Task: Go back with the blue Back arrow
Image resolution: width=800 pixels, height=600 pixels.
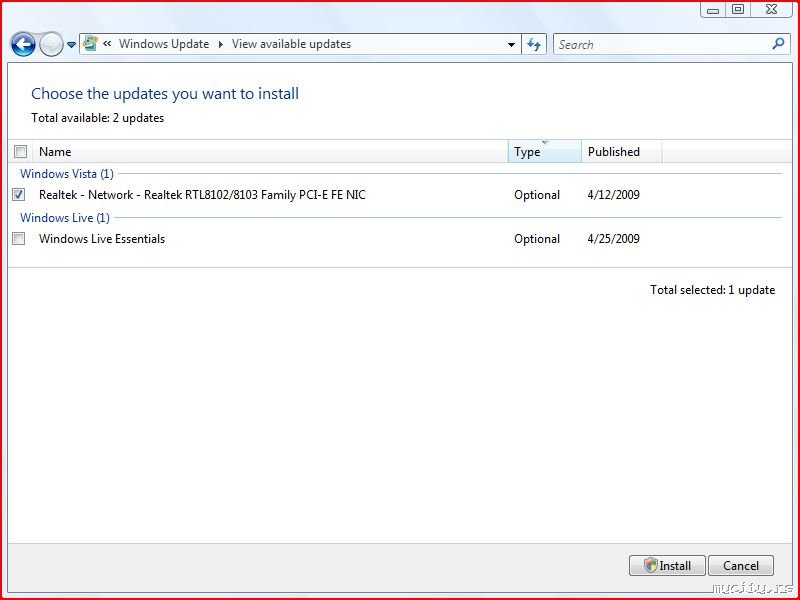Action: [x=23, y=44]
